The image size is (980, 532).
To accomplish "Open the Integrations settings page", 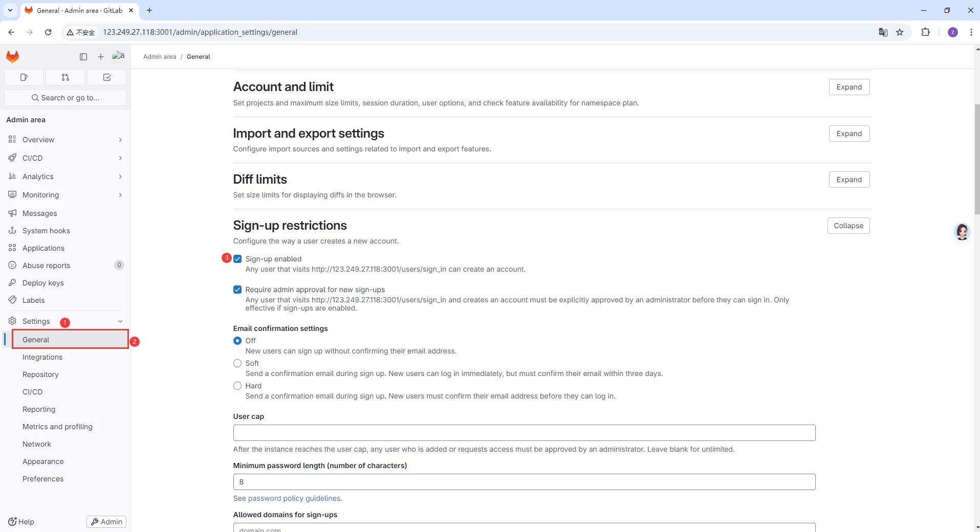I will pyautogui.click(x=42, y=357).
